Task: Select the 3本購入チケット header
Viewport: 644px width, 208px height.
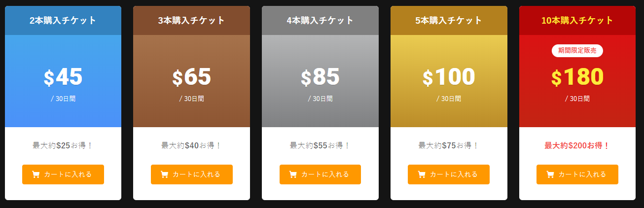Action: point(191,21)
